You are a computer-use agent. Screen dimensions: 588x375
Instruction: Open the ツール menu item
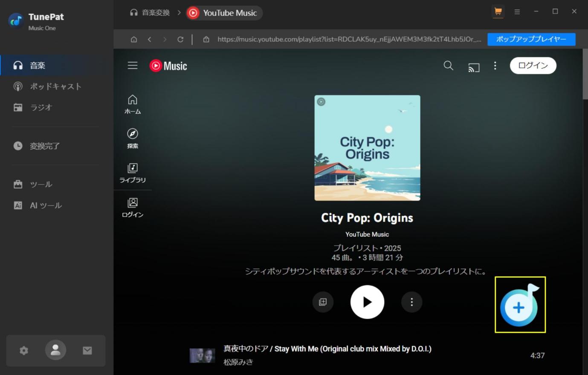click(57, 184)
